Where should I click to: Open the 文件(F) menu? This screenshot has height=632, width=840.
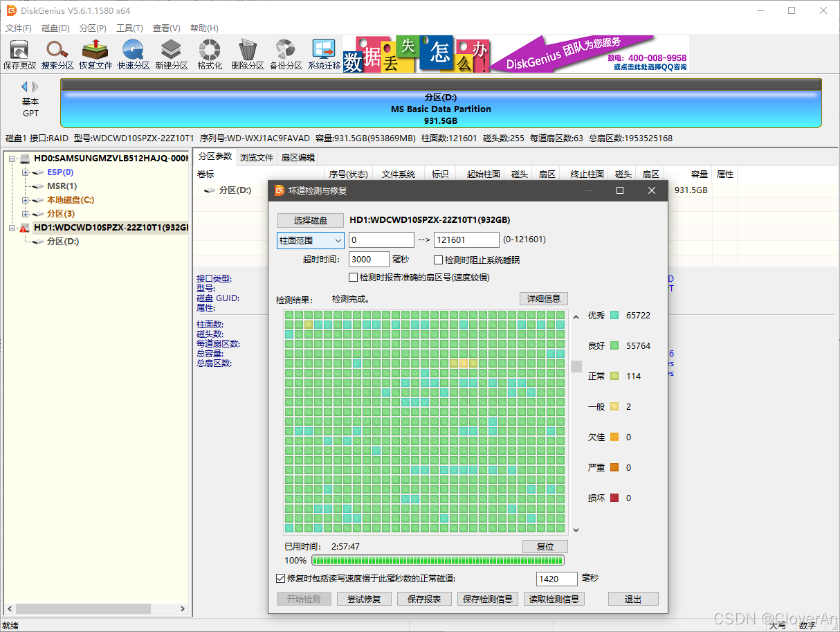pyautogui.click(x=19, y=28)
